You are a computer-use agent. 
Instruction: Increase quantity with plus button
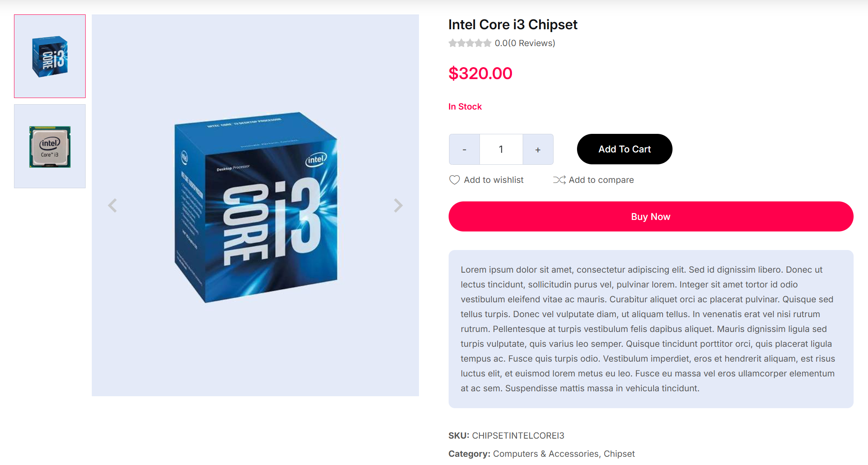coord(538,150)
